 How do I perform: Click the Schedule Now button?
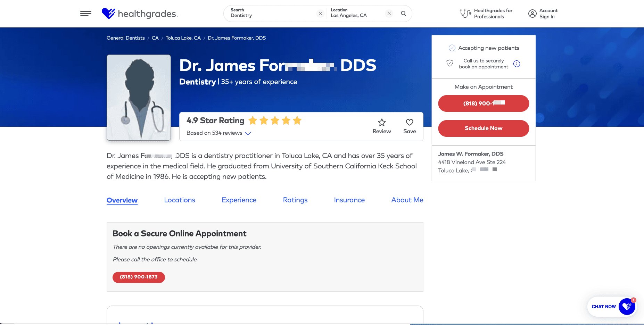[484, 128]
